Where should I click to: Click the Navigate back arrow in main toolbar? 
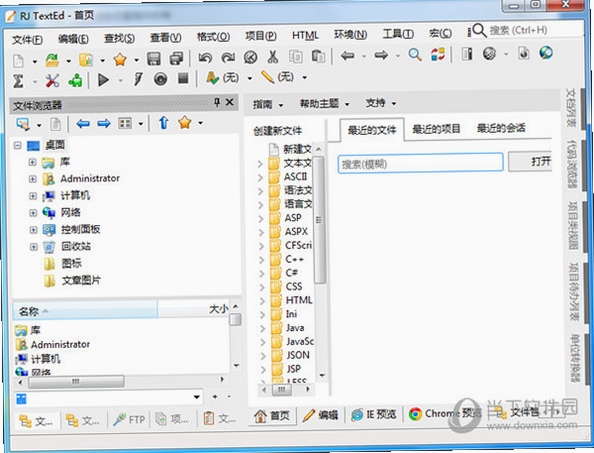click(347, 56)
